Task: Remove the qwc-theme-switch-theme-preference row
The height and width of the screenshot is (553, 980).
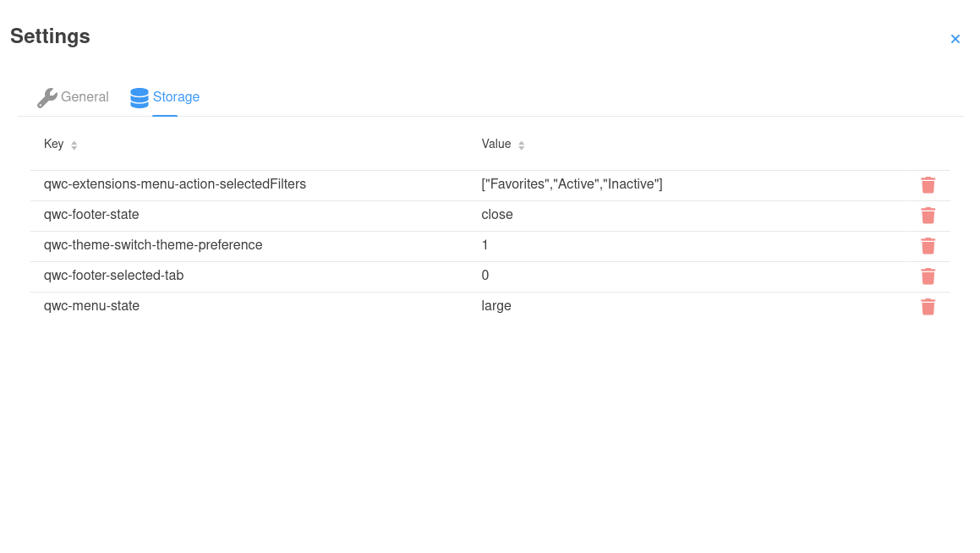Action: coord(928,246)
